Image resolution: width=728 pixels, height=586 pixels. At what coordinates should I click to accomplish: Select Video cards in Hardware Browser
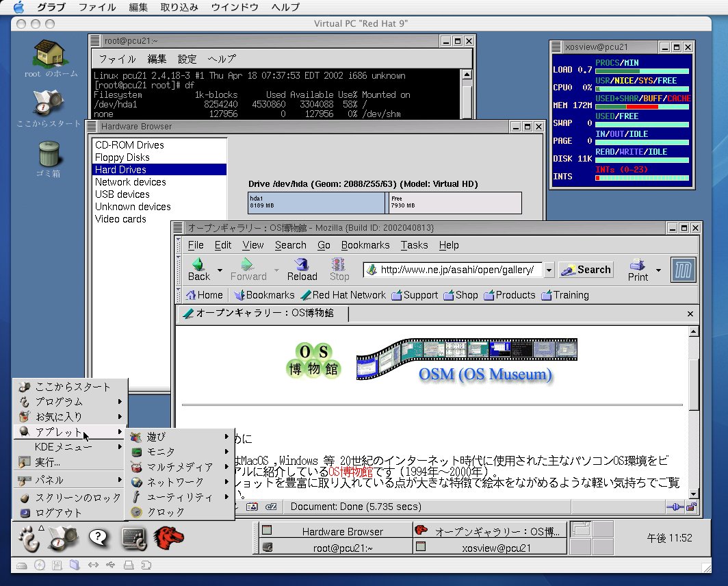click(x=159, y=219)
